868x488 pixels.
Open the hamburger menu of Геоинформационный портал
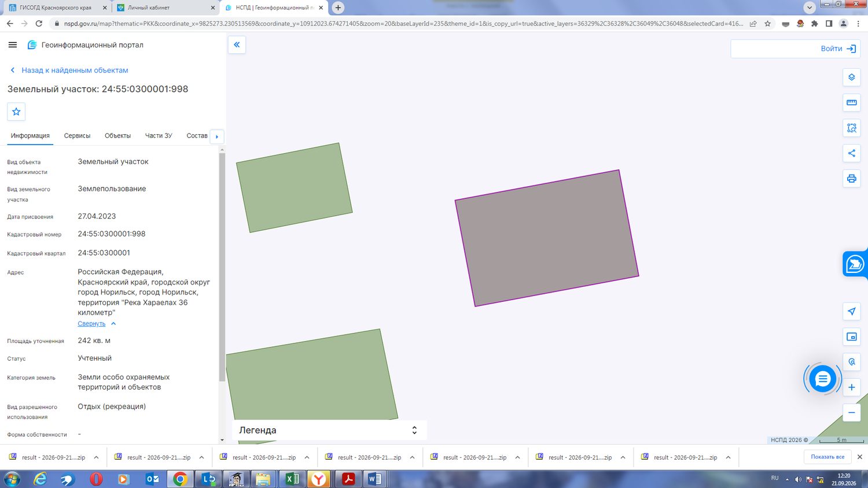(13, 45)
